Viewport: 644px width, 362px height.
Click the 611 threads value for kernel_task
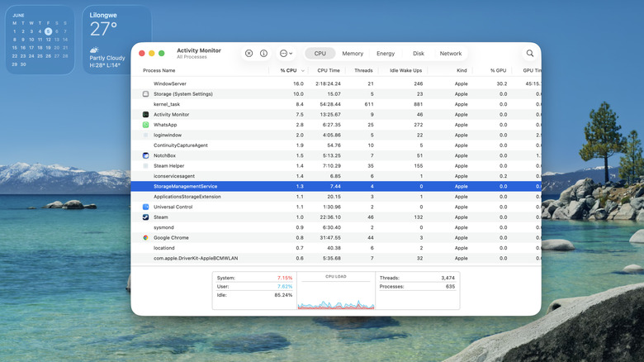[x=369, y=104]
